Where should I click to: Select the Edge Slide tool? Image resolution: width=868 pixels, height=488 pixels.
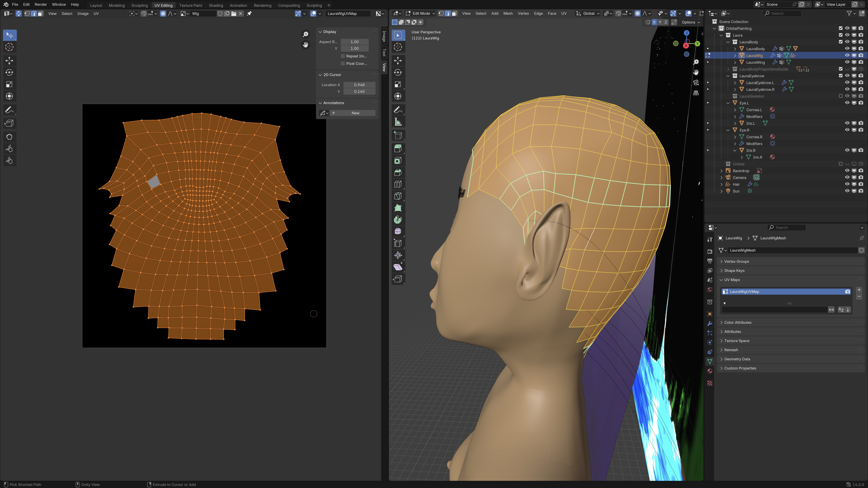[398, 243]
